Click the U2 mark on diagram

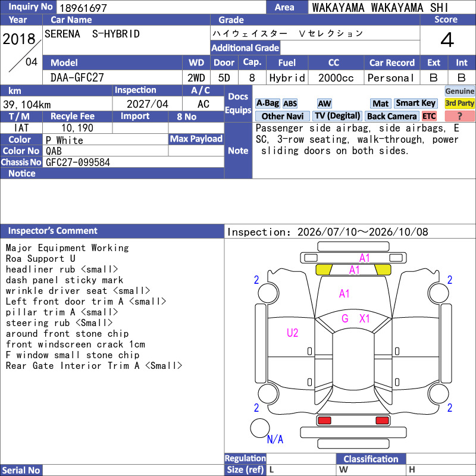click(292, 333)
